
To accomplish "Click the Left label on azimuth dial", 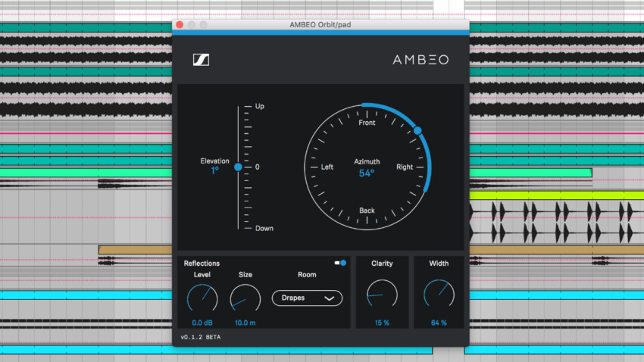I will click(327, 167).
